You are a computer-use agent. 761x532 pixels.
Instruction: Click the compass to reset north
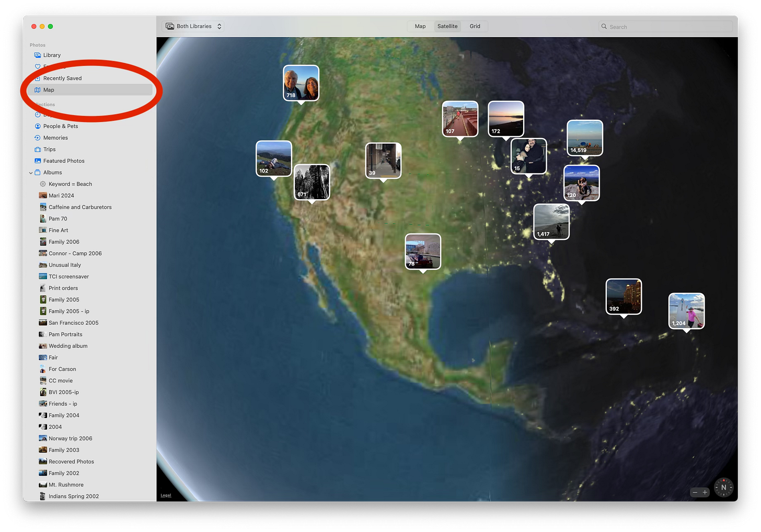click(x=724, y=488)
